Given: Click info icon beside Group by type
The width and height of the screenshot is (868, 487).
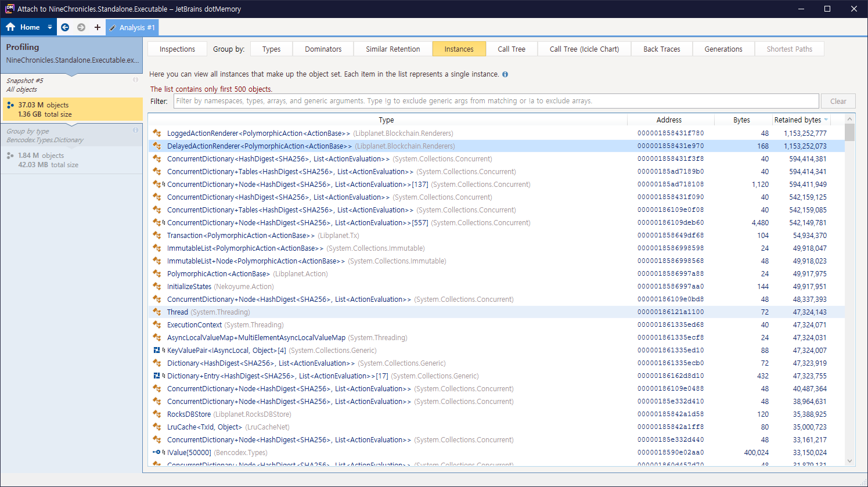Looking at the screenshot, I should tap(135, 131).
